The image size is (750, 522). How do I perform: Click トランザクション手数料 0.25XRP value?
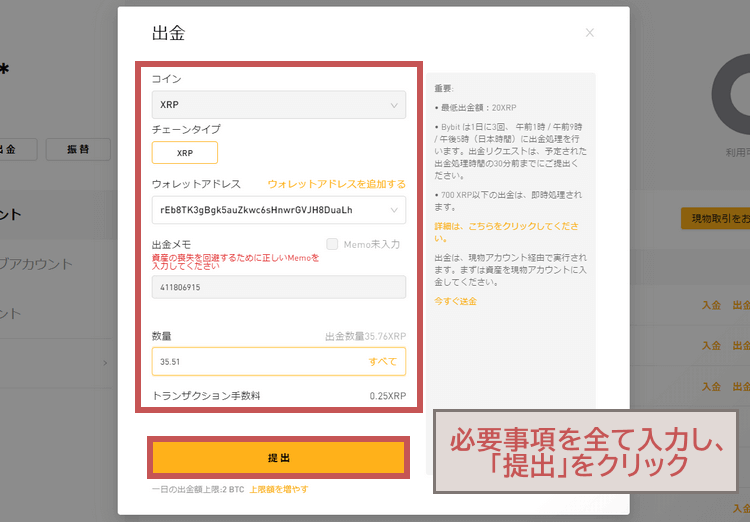click(387, 396)
